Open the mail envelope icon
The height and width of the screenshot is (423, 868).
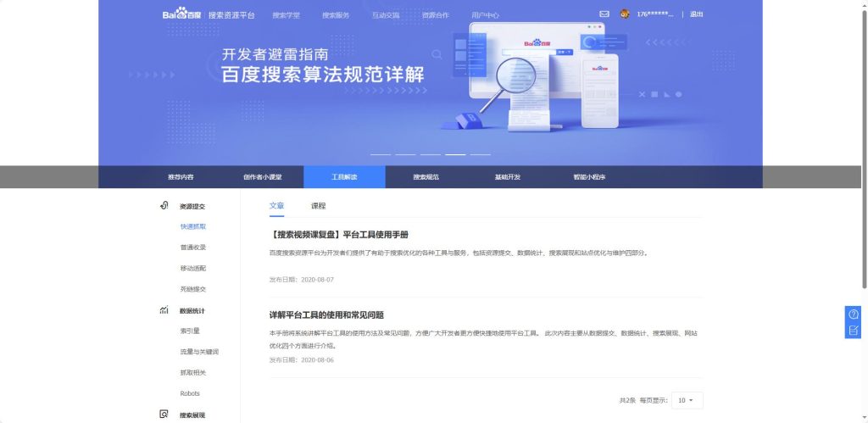(x=604, y=14)
